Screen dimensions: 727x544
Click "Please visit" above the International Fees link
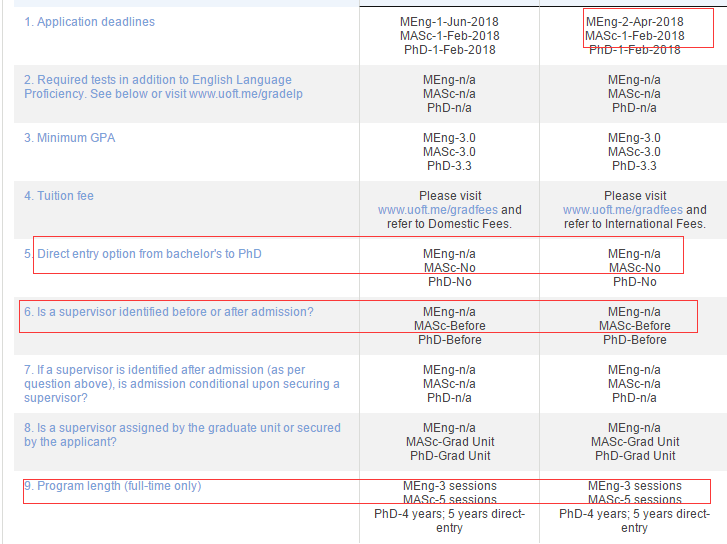(634, 196)
